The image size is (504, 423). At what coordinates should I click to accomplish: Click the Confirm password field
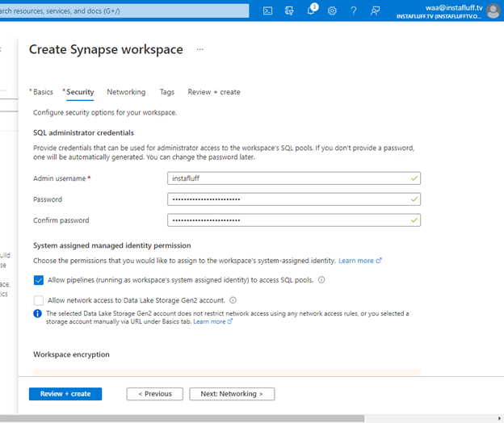click(x=294, y=220)
